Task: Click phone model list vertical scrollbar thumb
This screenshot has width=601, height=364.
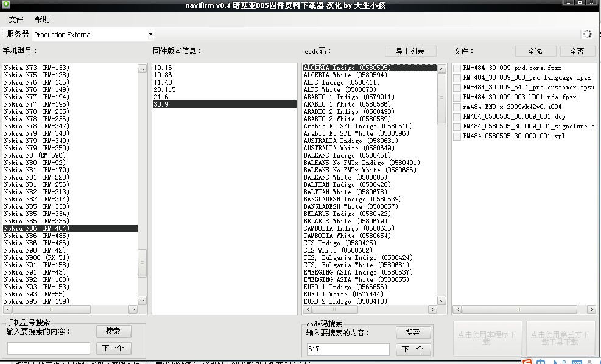Action: click(142, 263)
